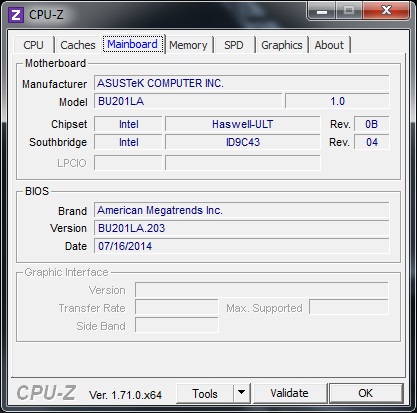Click the Validate button

(x=290, y=394)
